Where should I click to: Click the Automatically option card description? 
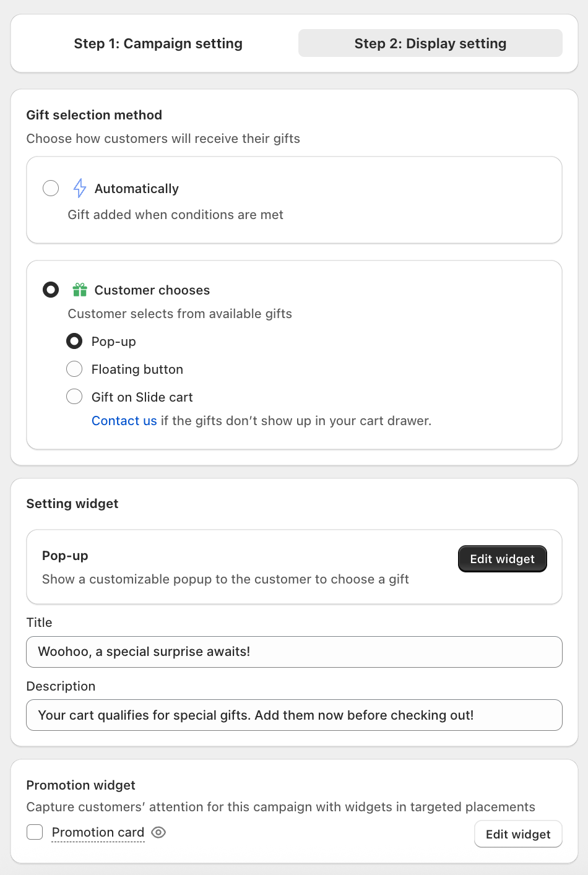coord(175,215)
